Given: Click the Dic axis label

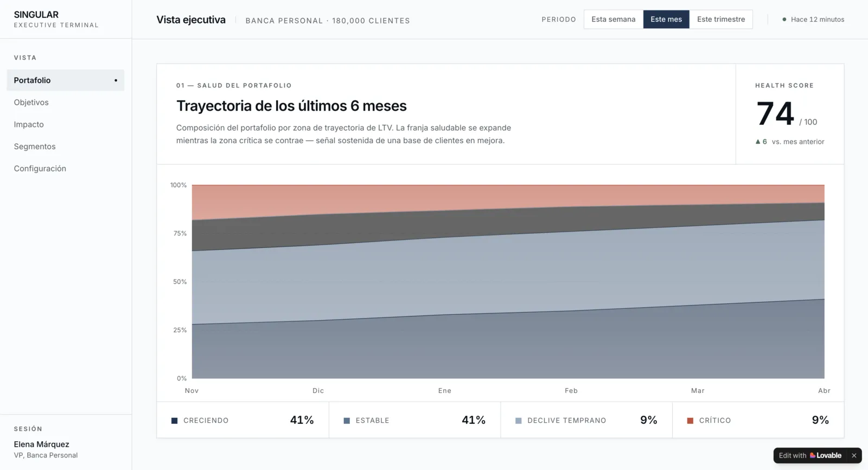Looking at the screenshot, I should [x=318, y=391].
